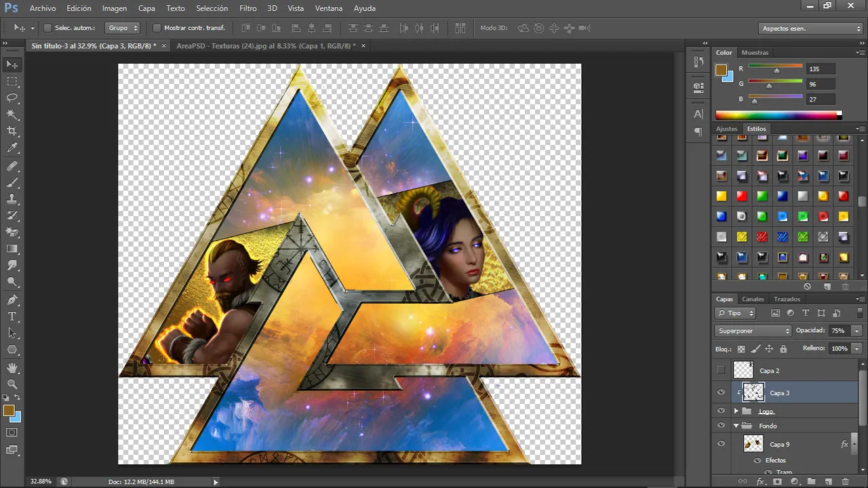Viewport: 868px width, 488px height.
Task: Collapse the Fondo group
Action: click(736, 426)
